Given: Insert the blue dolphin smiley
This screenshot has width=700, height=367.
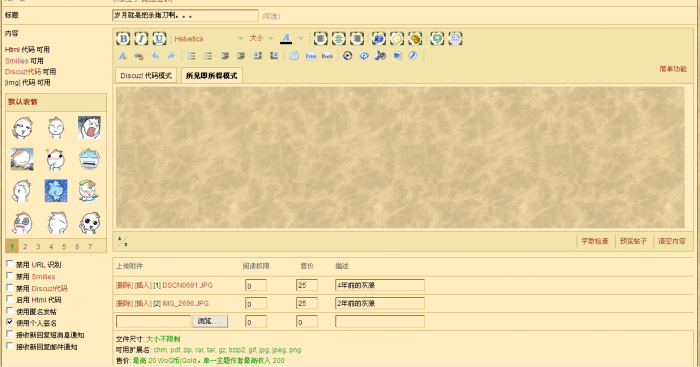Looking at the screenshot, I should coord(56,191).
